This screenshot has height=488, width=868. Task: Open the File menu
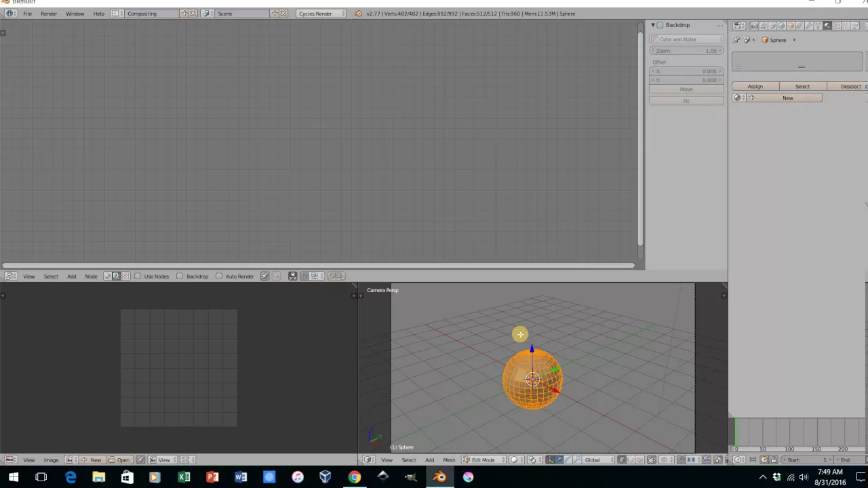click(27, 14)
